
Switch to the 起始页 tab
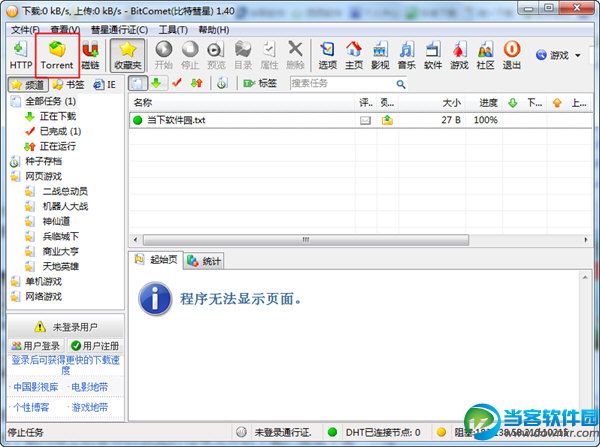[x=156, y=260]
